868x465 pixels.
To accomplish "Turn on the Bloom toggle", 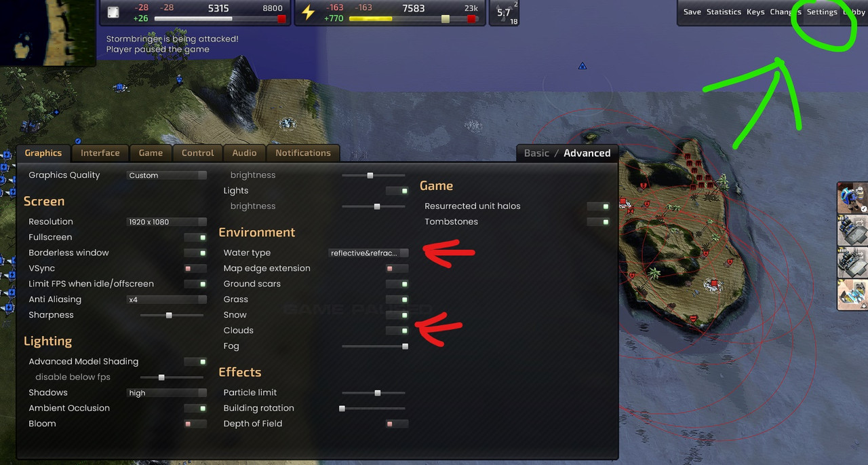I will pos(195,424).
